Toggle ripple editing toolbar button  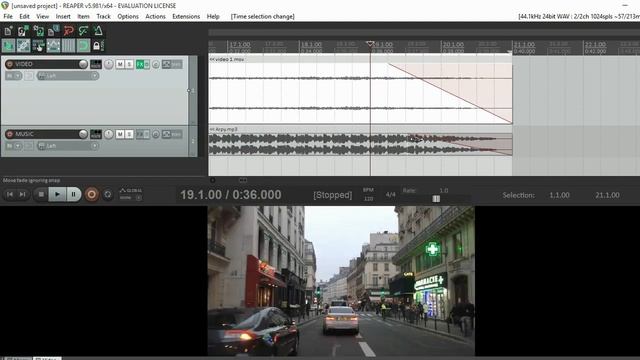(38, 46)
